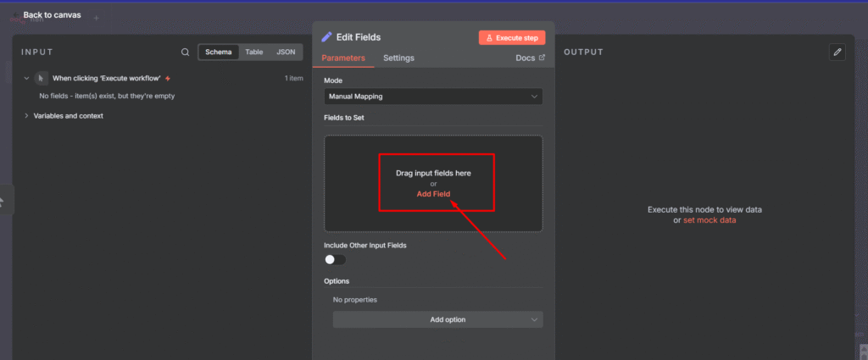Click the external link icon next to Docs

click(542, 58)
